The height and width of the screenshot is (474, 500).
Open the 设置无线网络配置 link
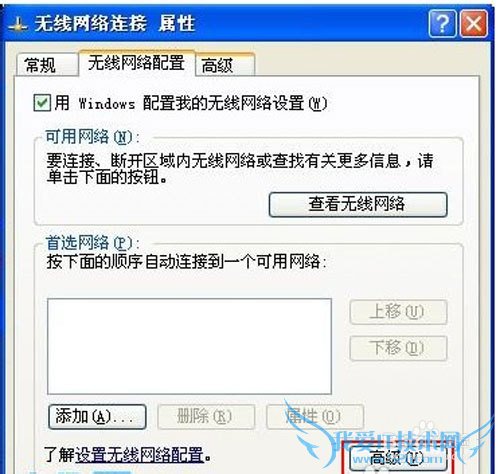coord(140,455)
